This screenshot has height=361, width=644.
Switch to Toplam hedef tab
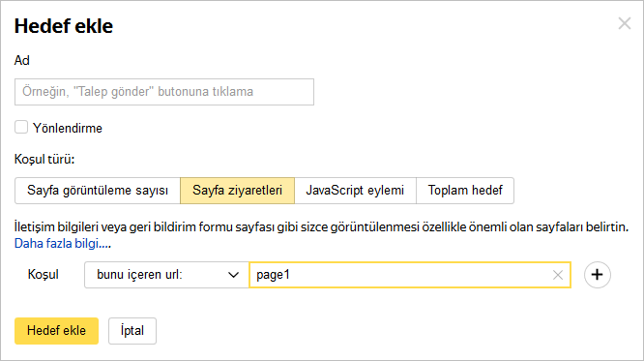tap(465, 191)
